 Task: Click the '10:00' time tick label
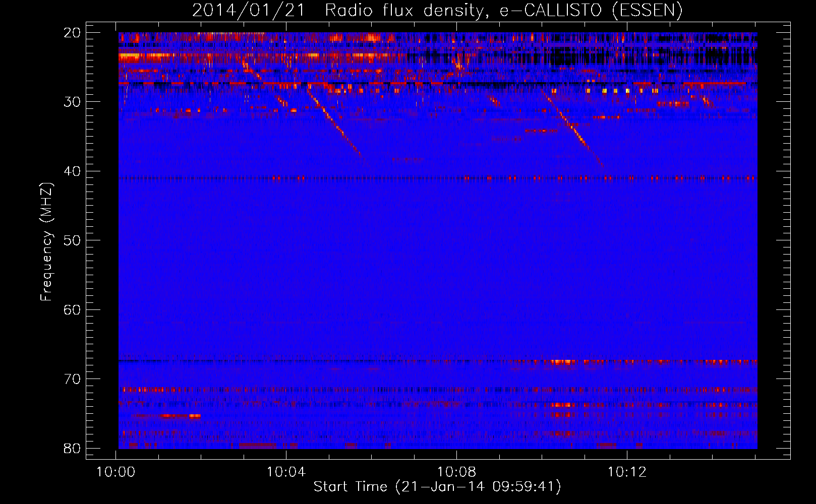click(116, 472)
